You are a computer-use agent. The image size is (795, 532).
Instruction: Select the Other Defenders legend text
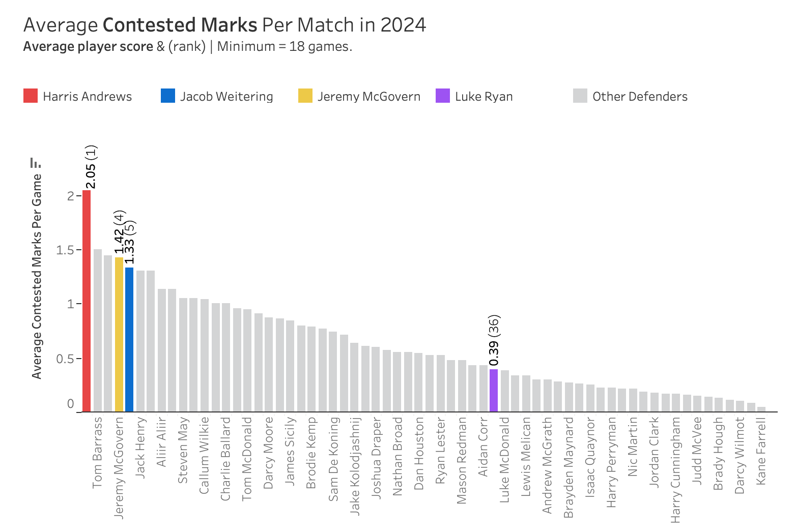pyautogui.click(x=640, y=97)
